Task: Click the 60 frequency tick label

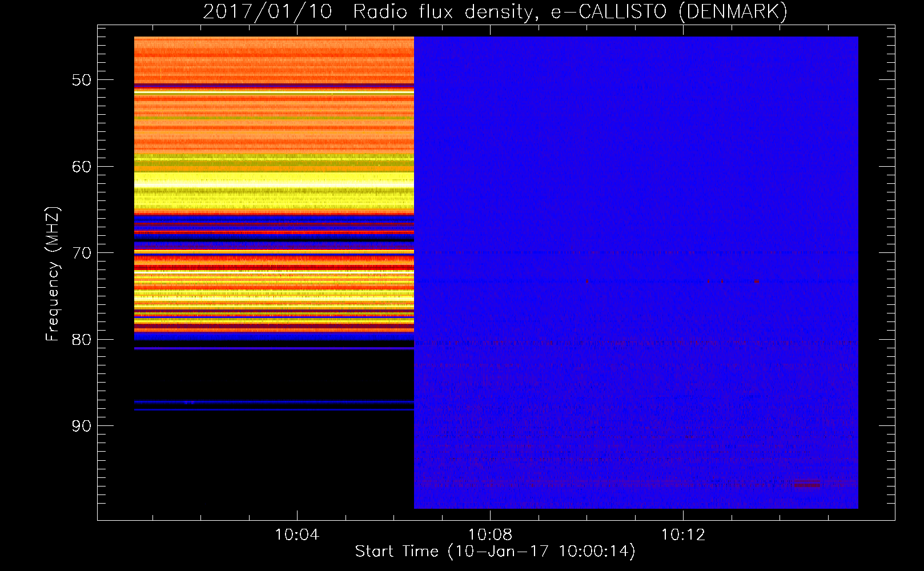Action: 82,167
